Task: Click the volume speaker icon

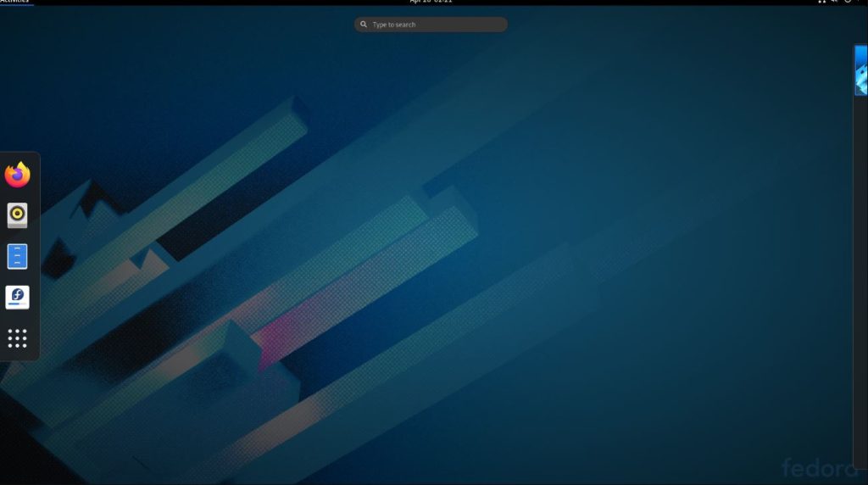Action: [x=835, y=1]
